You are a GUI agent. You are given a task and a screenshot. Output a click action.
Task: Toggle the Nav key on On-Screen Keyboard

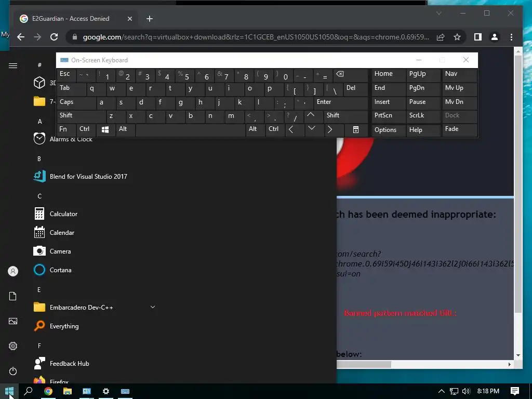[459, 75]
